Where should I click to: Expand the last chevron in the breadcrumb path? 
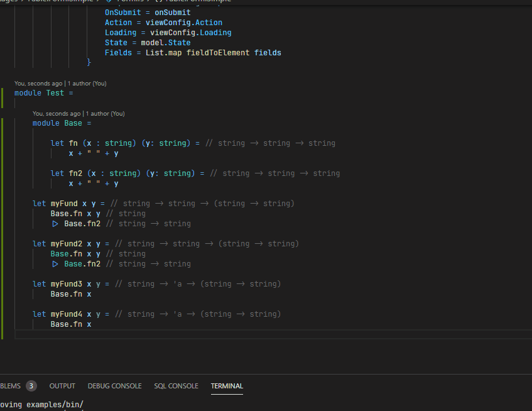pyautogui.click(x=147, y=2)
